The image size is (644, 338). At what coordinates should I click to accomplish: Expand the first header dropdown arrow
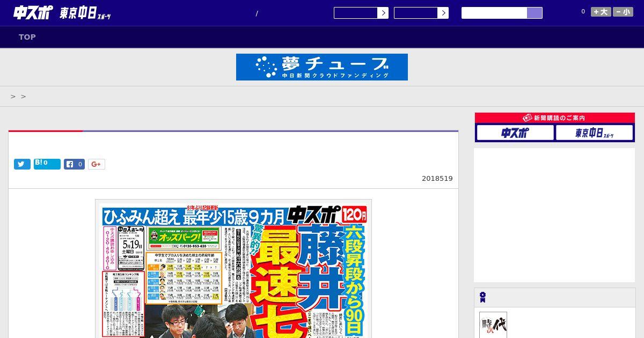click(x=383, y=13)
